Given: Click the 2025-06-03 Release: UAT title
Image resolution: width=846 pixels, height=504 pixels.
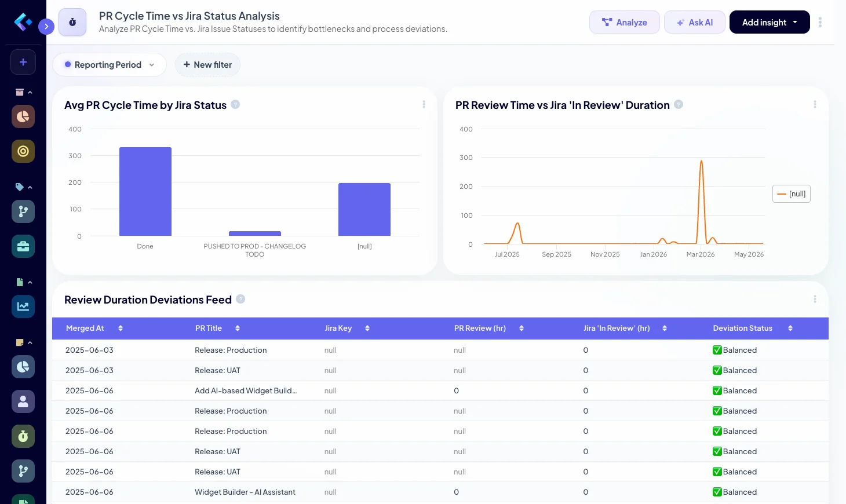Looking at the screenshot, I should pos(217,370).
